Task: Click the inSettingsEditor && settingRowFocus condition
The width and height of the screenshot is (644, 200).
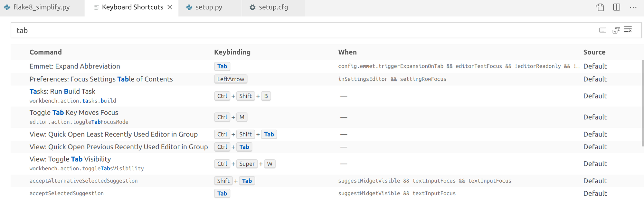Action: point(392,79)
